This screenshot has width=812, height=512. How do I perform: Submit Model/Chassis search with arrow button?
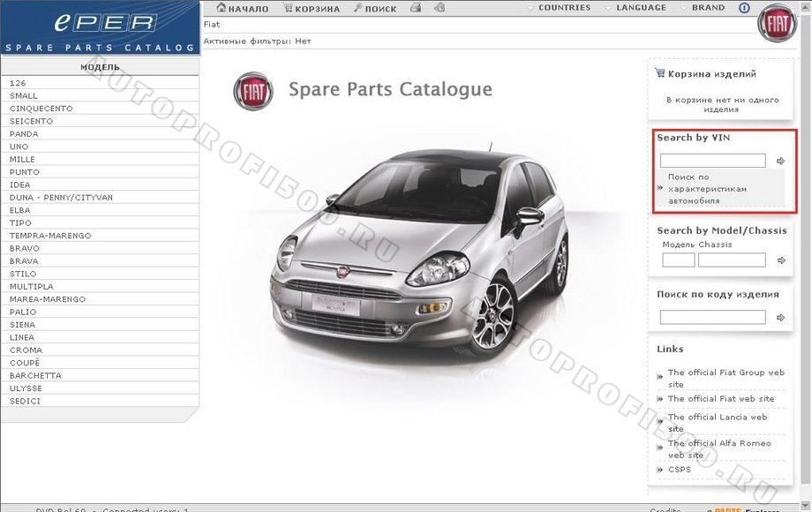781,260
